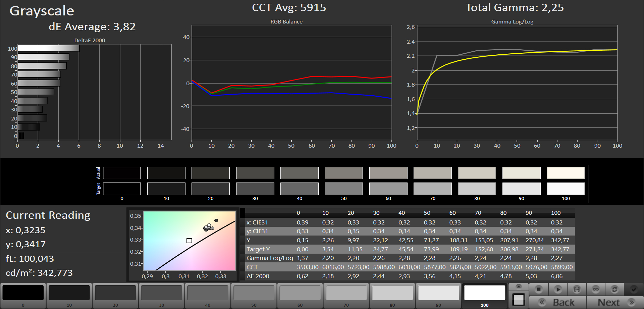Click the CCT Avg: 5915 readout
The width and height of the screenshot is (644, 309).
point(289,7)
